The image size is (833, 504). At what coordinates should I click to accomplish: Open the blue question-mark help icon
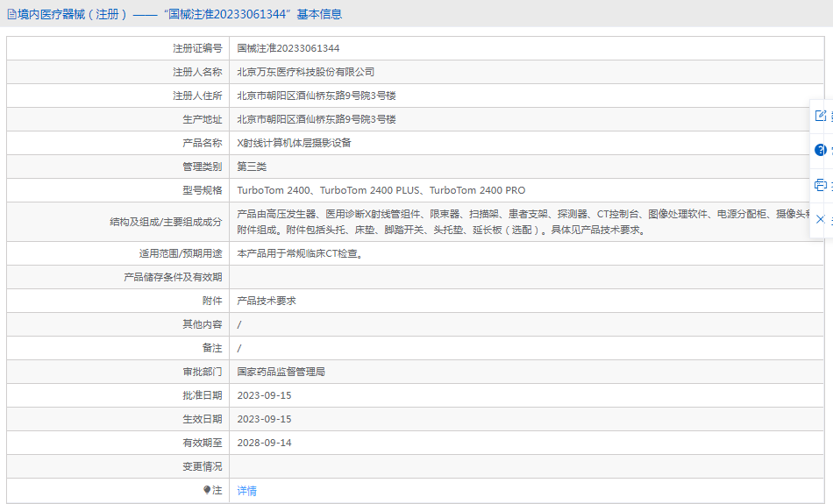(x=820, y=150)
